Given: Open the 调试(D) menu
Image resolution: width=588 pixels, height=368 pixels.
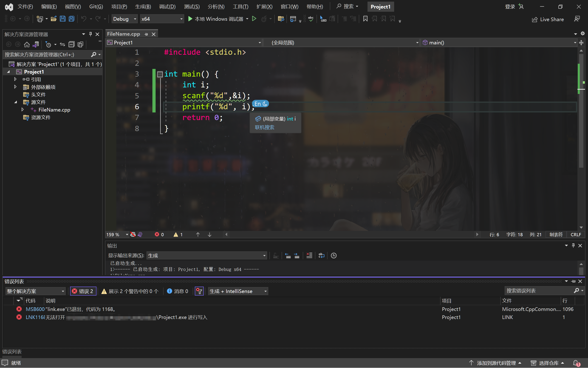Looking at the screenshot, I should click(x=167, y=7).
